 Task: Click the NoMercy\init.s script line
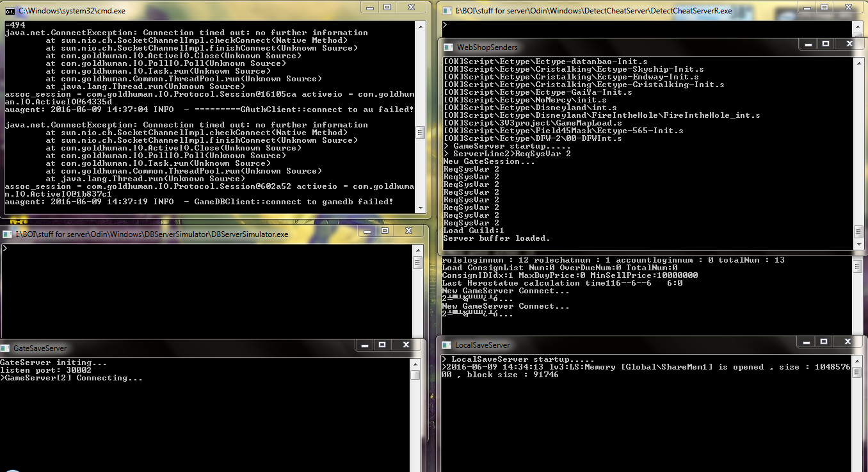(x=525, y=100)
